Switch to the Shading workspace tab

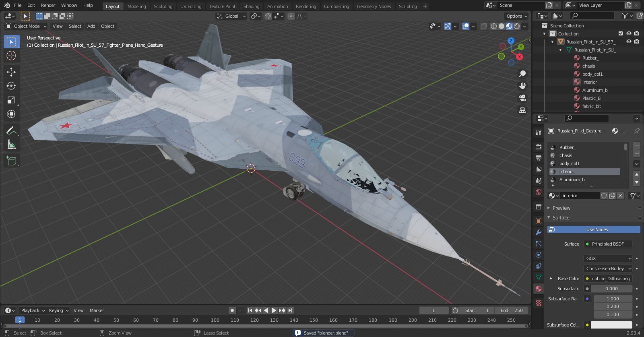point(251,6)
